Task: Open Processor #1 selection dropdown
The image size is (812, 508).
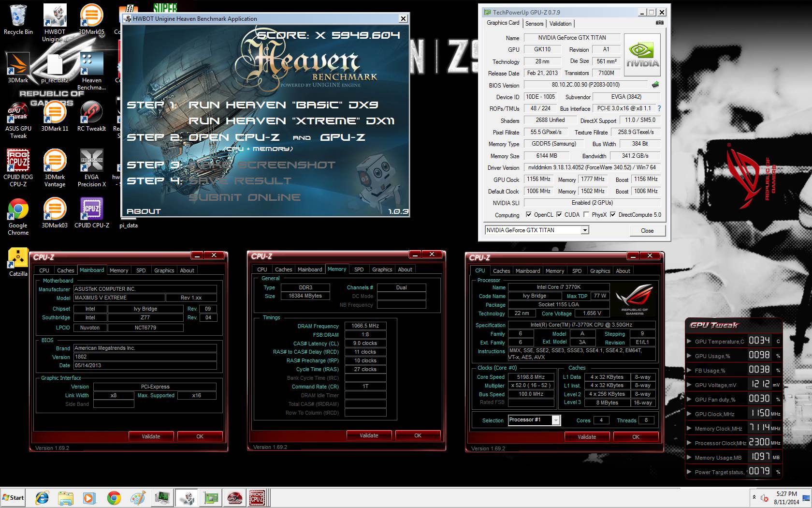Action: click(x=556, y=420)
